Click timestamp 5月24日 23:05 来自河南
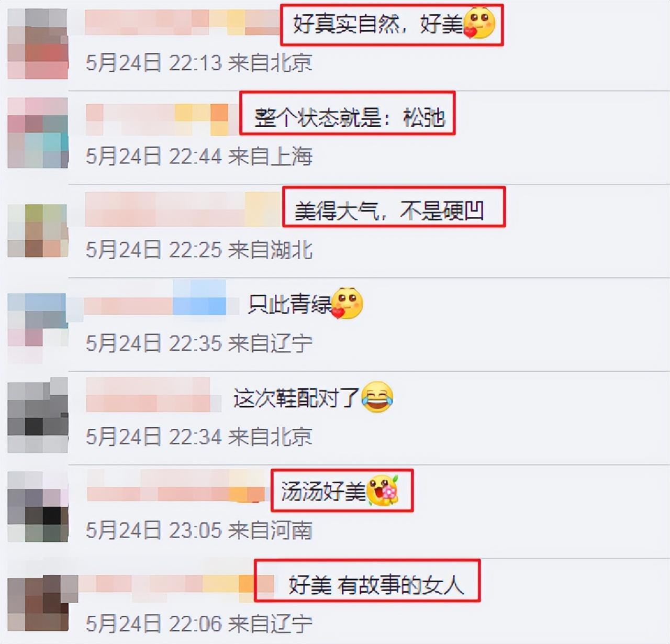Screen dimensions: 670x644 pyautogui.click(x=199, y=530)
